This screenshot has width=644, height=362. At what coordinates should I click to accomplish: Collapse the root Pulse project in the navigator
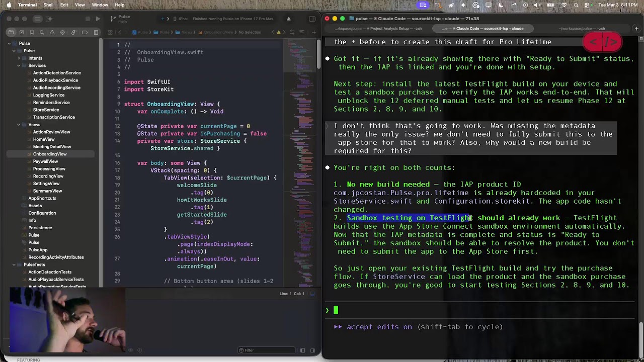[x=9, y=43]
